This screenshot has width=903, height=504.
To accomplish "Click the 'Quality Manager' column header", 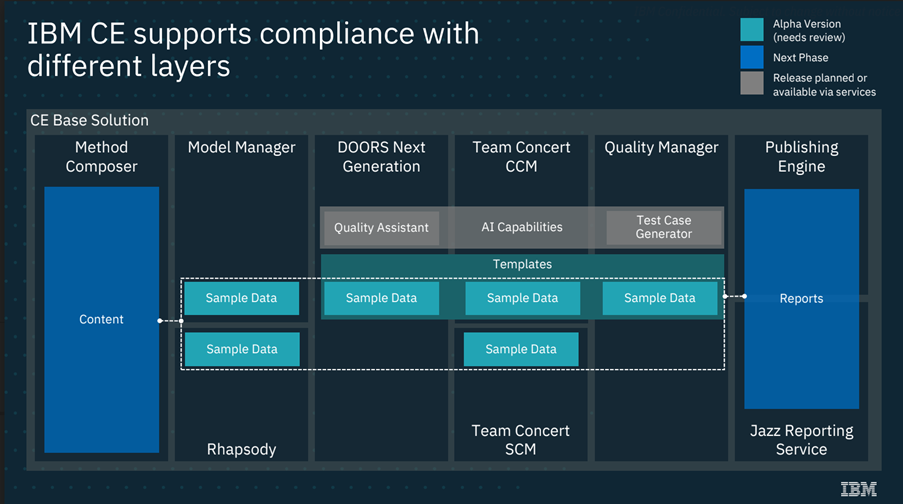I will point(661,147).
